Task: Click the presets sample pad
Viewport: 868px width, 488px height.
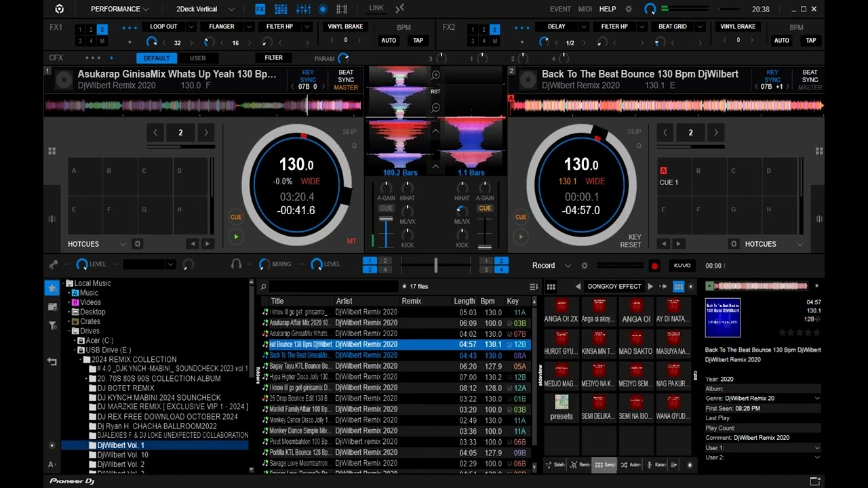Action: (561, 409)
